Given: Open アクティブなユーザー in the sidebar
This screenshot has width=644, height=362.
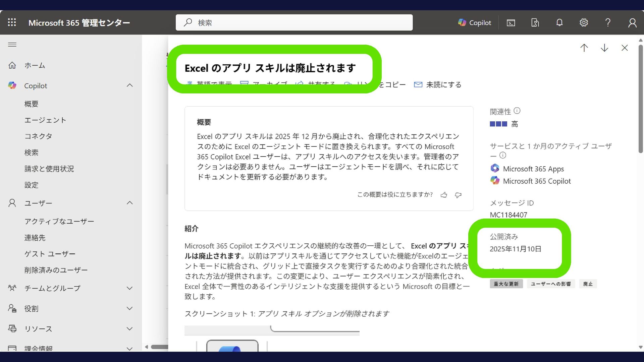Looking at the screenshot, I should pyautogui.click(x=59, y=221).
